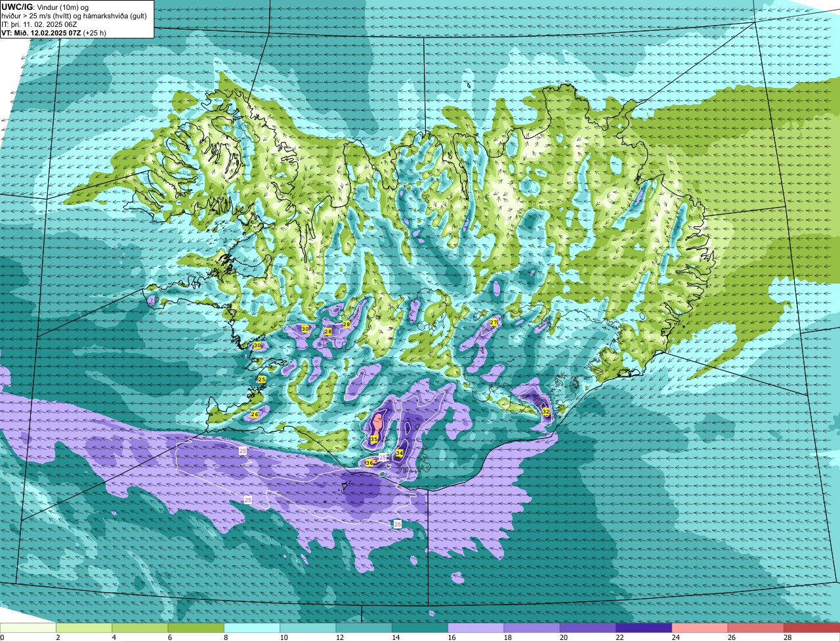Click the legend scale value '8'
Image resolution: width=840 pixels, height=642 pixels.
[x=226, y=637]
